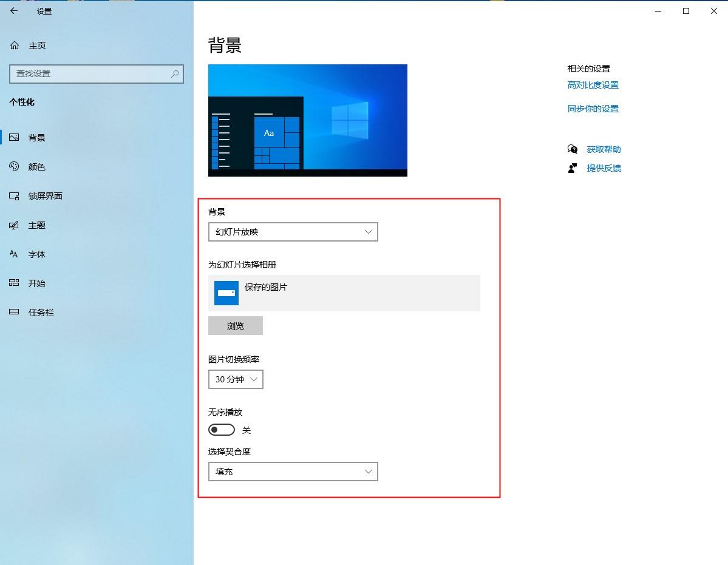This screenshot has height=565, width=728.
Task: Open the 图片切换频率 dropdown showing 30 分钟
Action: (x=236, y=379)
